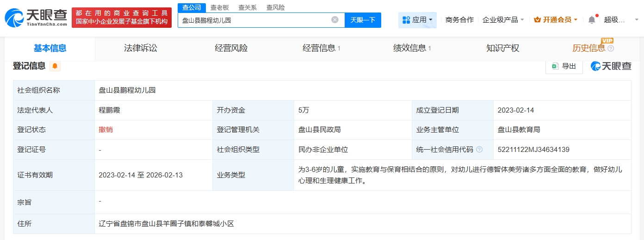The height and width of the screenshot is (240, 644).
Task: Click the question mark icon beside 历史信息
Action: [x=611, y=49]
